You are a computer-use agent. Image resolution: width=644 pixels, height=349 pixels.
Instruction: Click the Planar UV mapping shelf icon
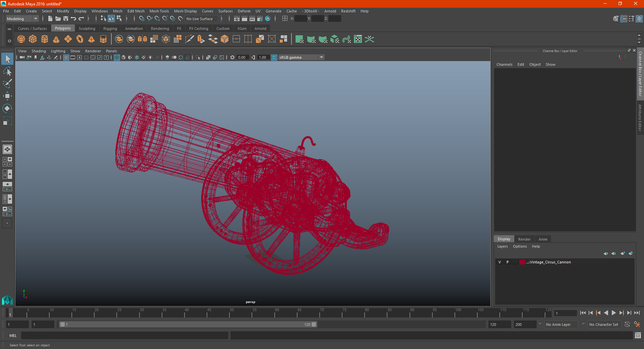pyautogui.click(x=300, y=39)
